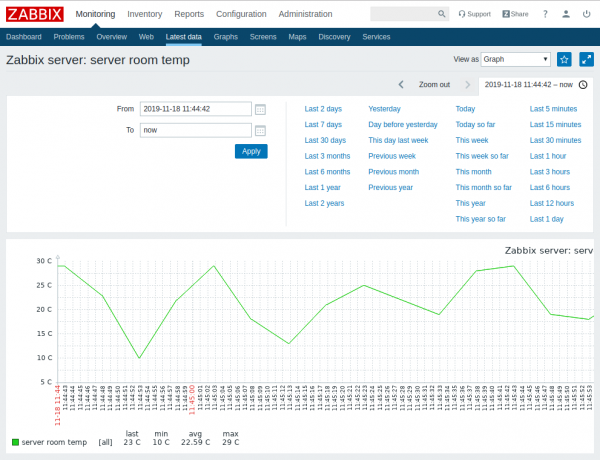Click the power sign-out icon
The image size is (600, 460).
(587, 15)
